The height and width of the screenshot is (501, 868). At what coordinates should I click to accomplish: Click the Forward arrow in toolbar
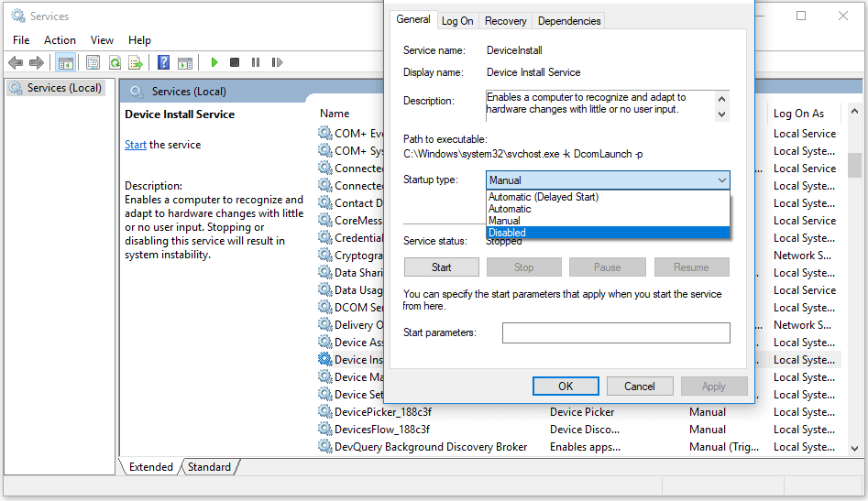point(37,62)
